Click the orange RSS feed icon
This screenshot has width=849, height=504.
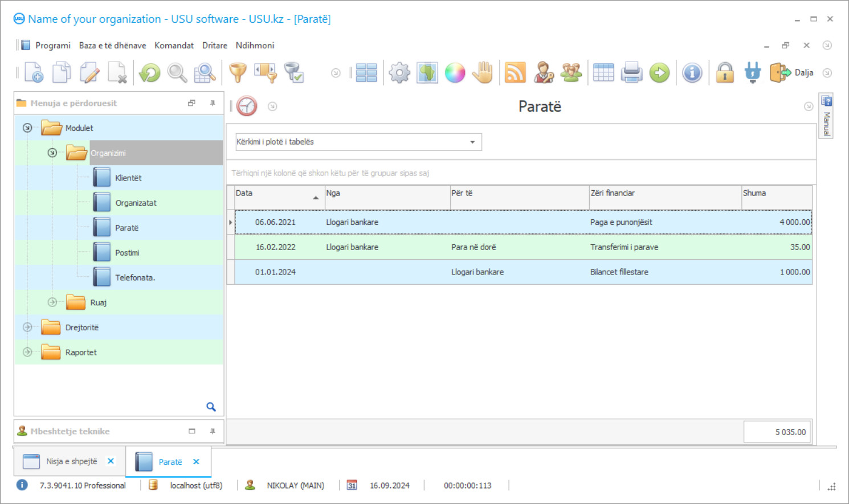515,73
